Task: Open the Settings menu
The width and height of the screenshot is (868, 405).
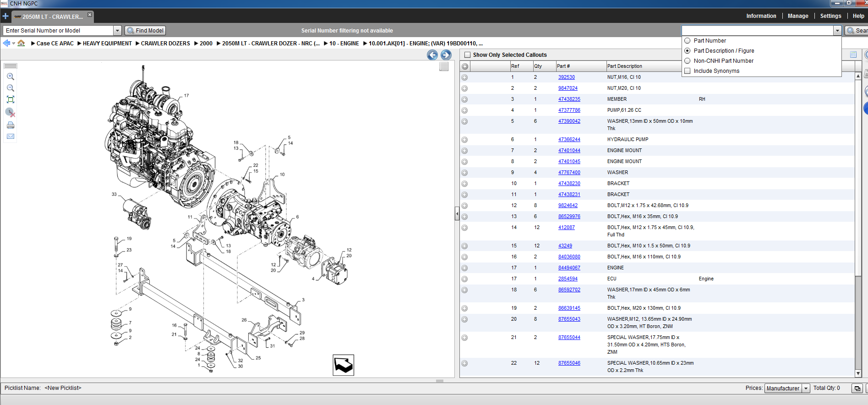Action: point(830,16)
